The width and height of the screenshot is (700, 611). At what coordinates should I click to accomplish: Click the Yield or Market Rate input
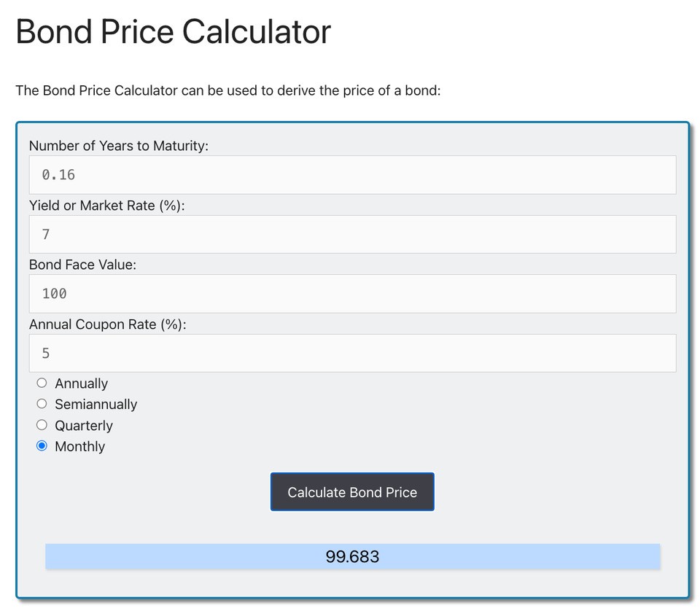point(352,234)
